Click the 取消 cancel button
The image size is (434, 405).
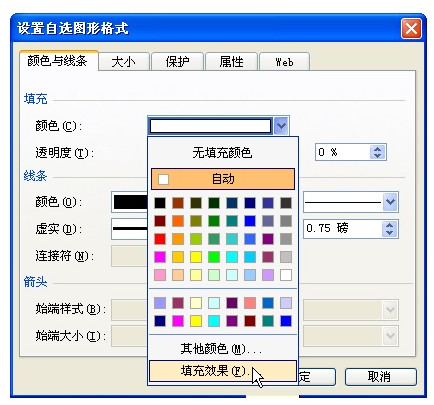tap(380, 377)
